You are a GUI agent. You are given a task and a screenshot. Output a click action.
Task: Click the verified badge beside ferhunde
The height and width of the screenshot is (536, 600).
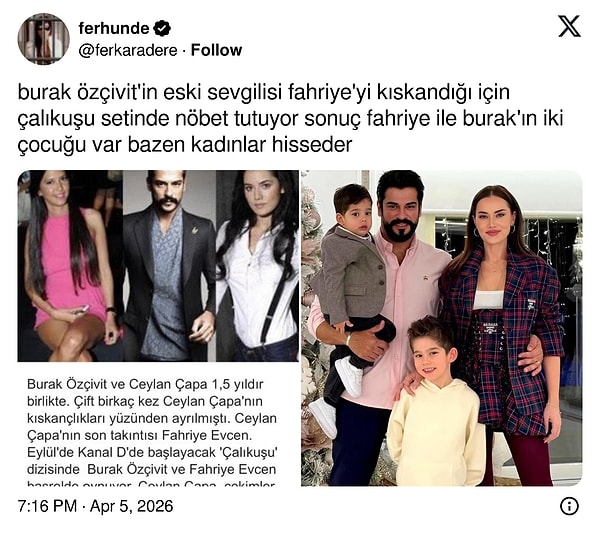click(162, 28)
